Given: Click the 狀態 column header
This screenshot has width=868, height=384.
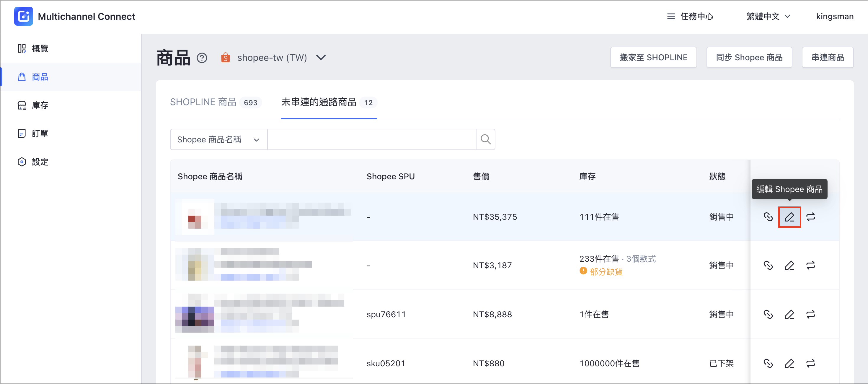Looking at the screenshot, I should [717, 176].
